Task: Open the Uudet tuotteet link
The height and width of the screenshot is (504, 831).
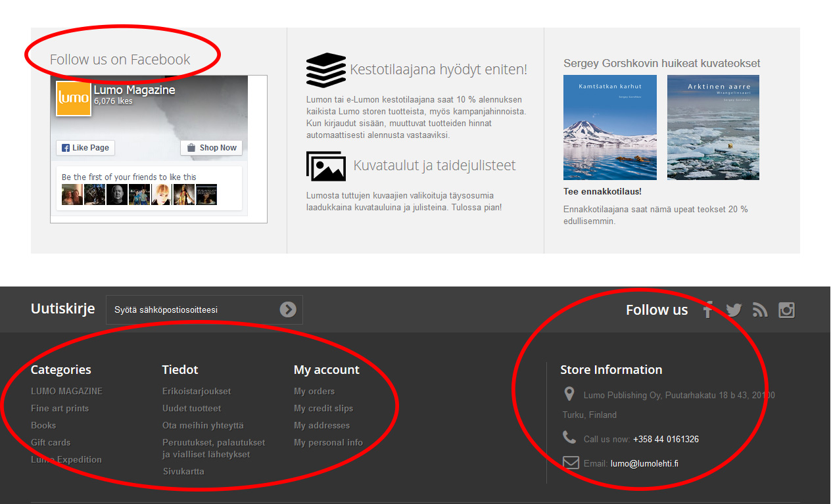Action: 192,408
